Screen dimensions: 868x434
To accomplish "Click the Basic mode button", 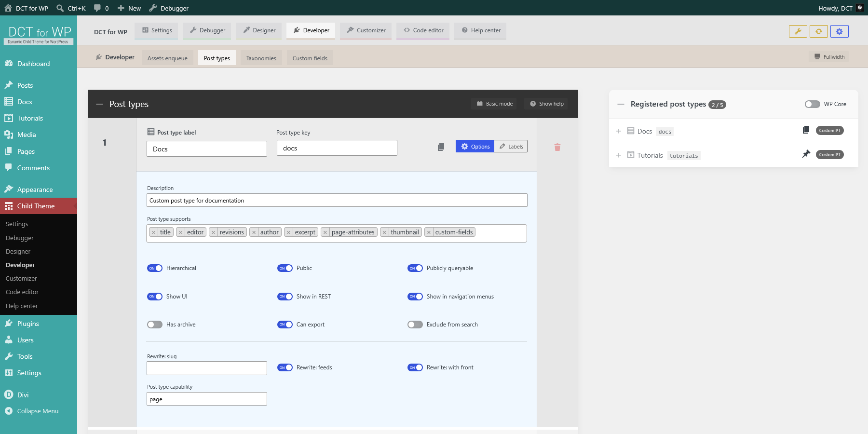I will [x=494, y=104].
